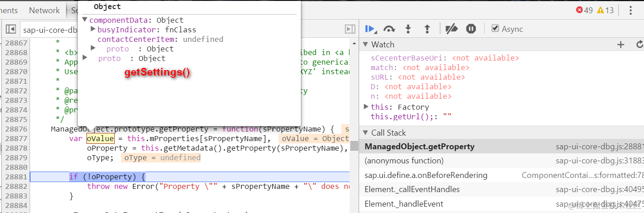This screenshot has height=213, width=644.
Task: Open sap-ui-core-dbg.js:31883 source link
Action: click(600, 161)
